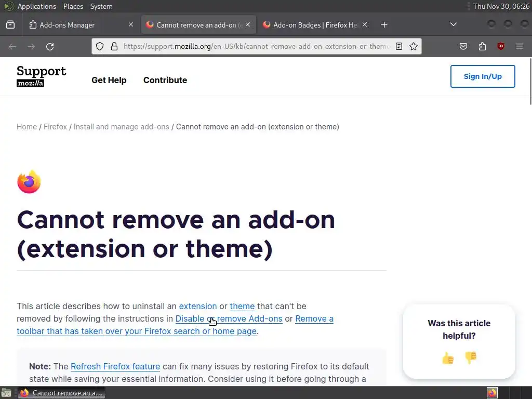Open the Firefox hamburger menu
Viewport: 532px width, 399px height.
click(520, 46)
